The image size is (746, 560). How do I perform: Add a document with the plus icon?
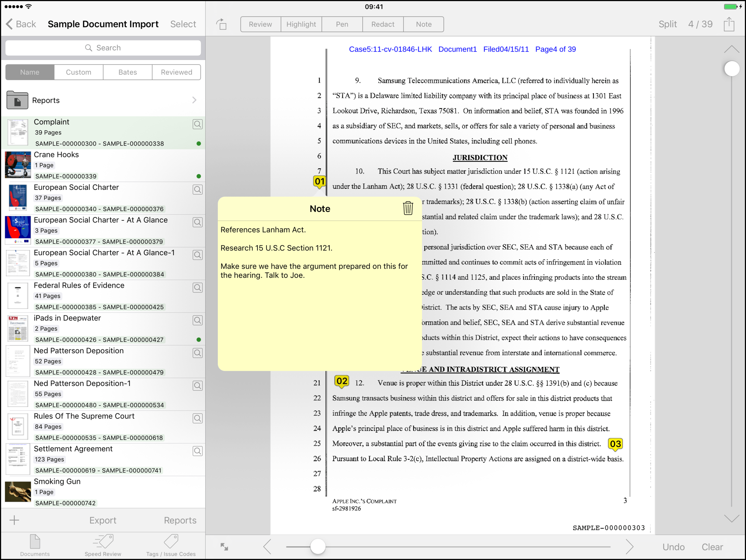(x=14, y=520)
